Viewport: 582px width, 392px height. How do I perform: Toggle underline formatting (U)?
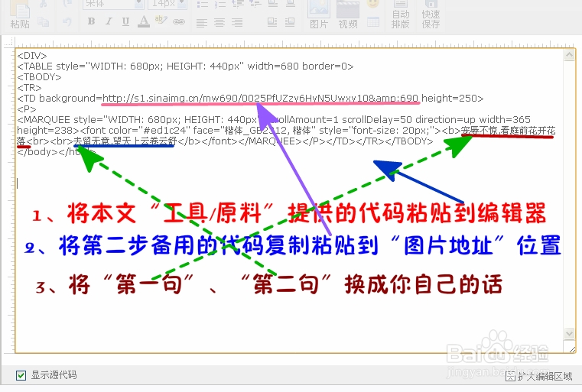[x=126, y=21]
